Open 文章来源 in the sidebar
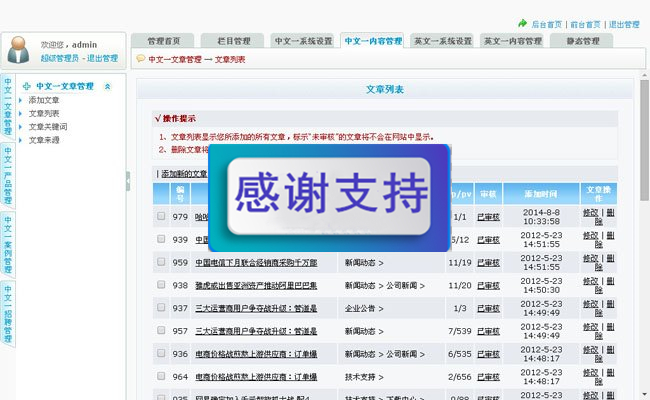 click(x=44, y=140)
